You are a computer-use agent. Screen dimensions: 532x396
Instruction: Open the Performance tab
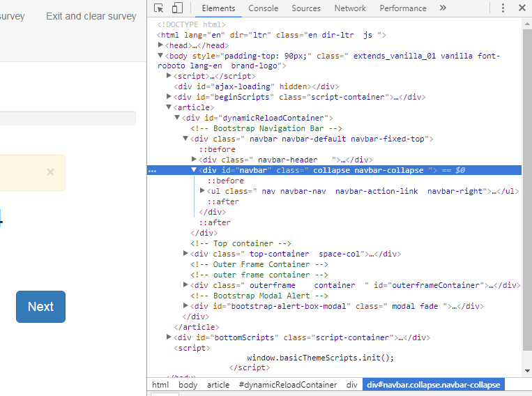403,8
